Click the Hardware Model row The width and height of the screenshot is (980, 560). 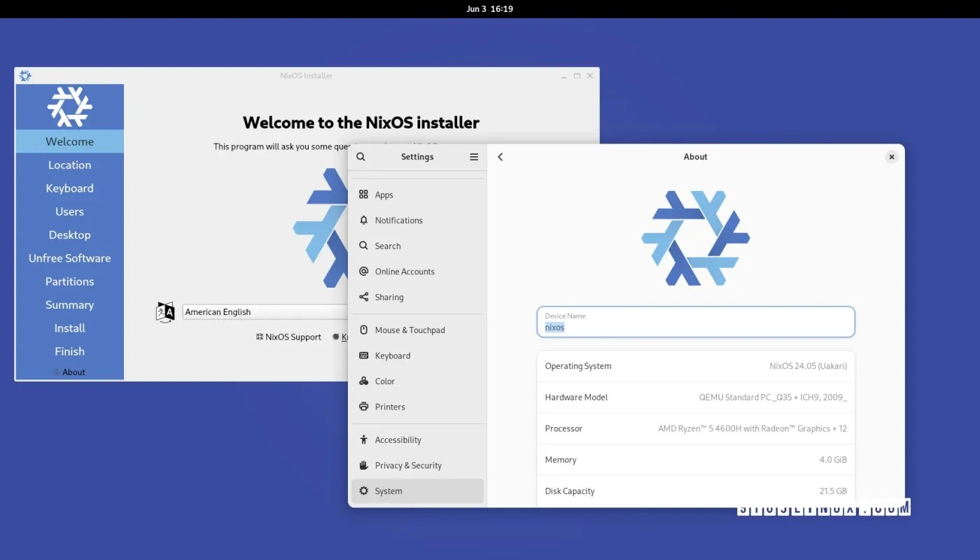pyautogui.click(x=696, y=398)
